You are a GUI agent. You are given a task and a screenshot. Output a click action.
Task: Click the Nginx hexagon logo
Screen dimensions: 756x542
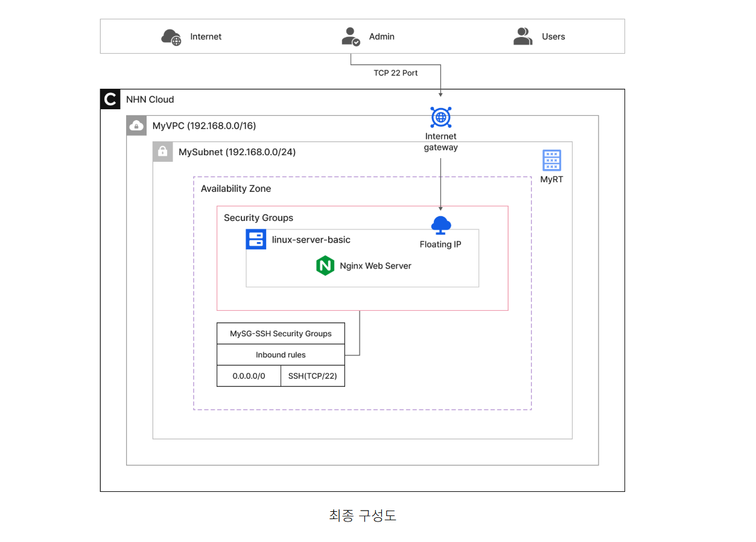click(x=325, y=266)
